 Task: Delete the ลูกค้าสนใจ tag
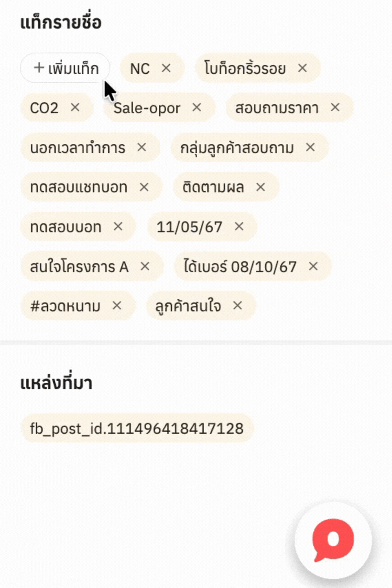coord(238,306)
